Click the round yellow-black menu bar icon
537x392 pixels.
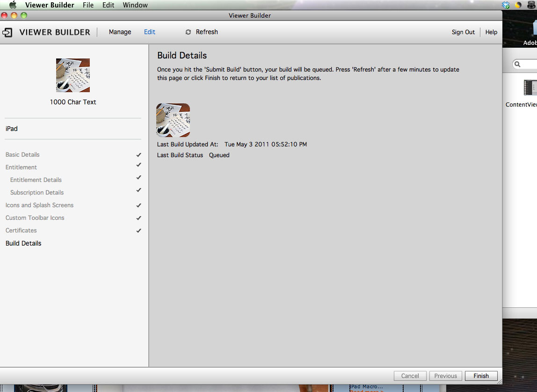tap(518, 5)
